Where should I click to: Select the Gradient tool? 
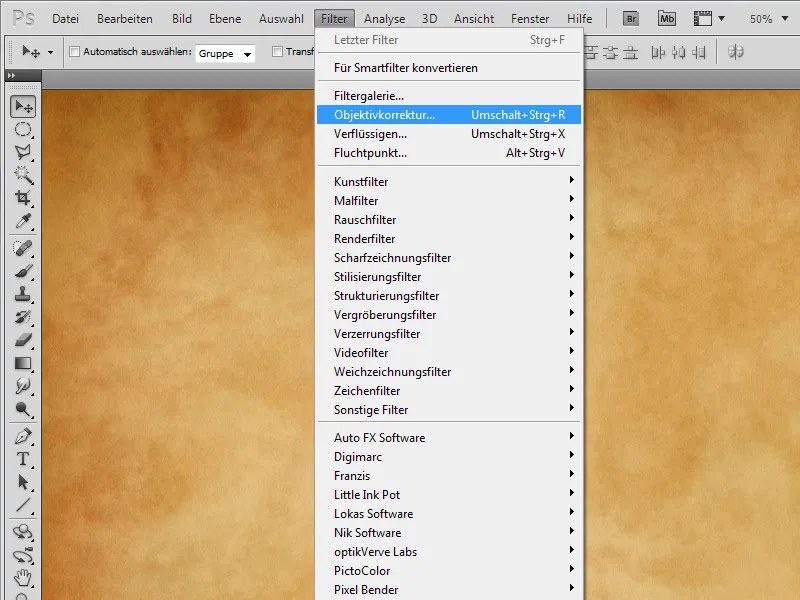(x=23, y=363)
